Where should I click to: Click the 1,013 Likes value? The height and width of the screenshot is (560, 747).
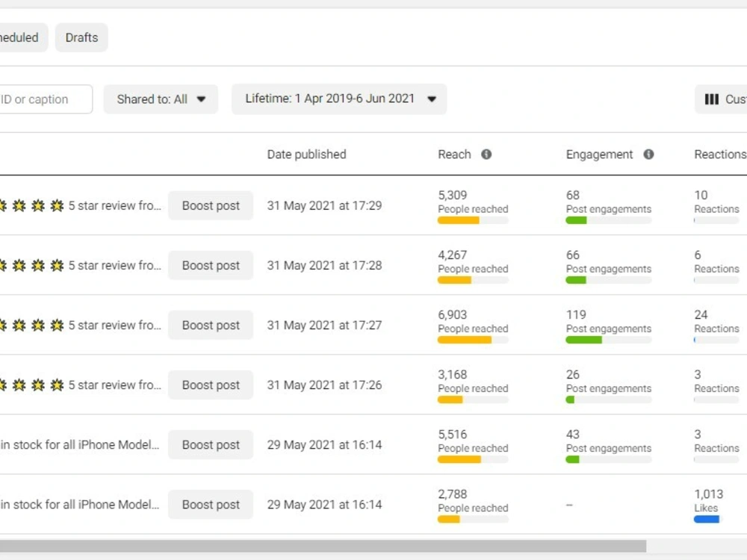click(x=708, y=494)
